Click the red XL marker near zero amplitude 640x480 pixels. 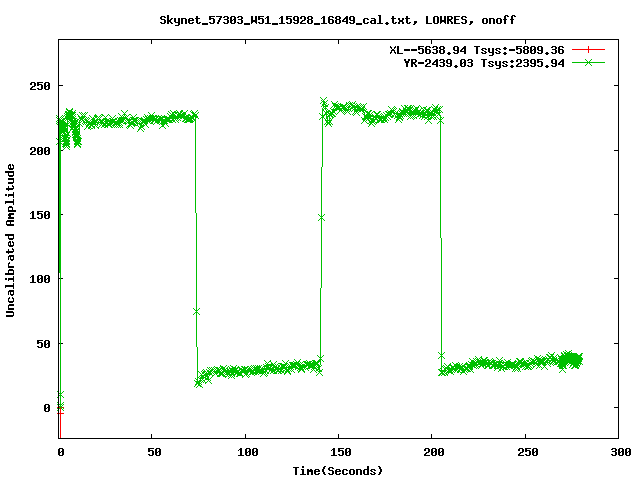click(x=60, y=413)
